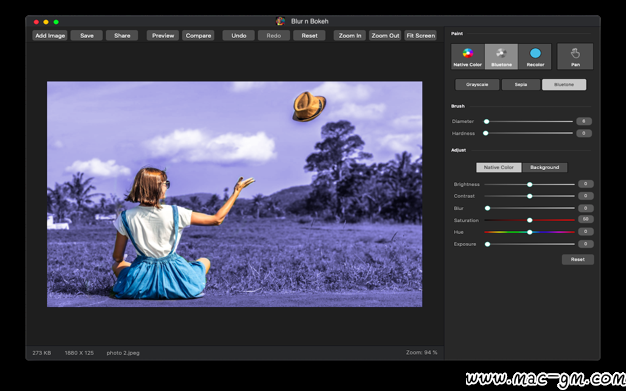Click the Blur slider handle
The height and width of the screenshot is (391, 626).
[x=487, y=208]
